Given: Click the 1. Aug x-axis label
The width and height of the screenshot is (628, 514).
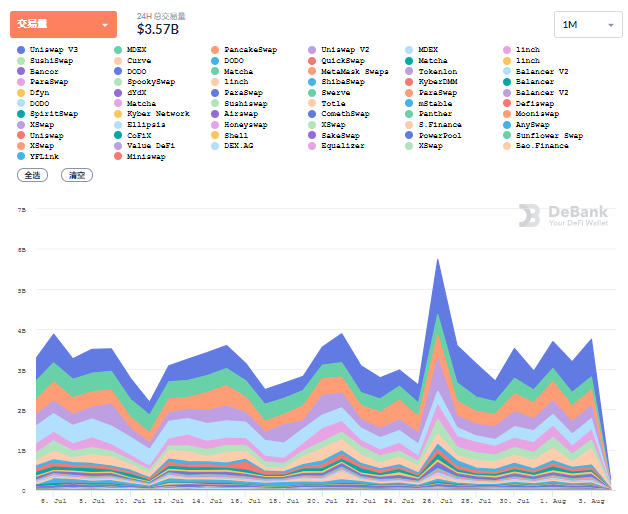Looking at the screenshot, I should click(x=553, y=501).
